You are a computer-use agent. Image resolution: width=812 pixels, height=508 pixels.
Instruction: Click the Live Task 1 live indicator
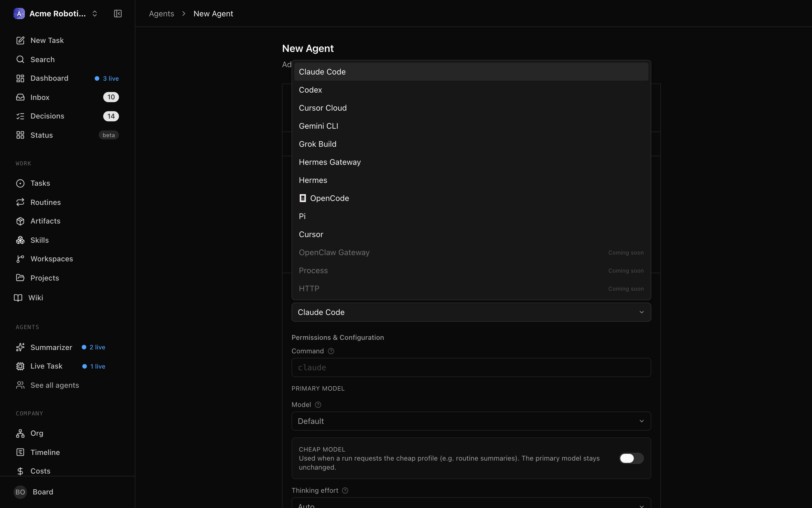click(94, 367)
